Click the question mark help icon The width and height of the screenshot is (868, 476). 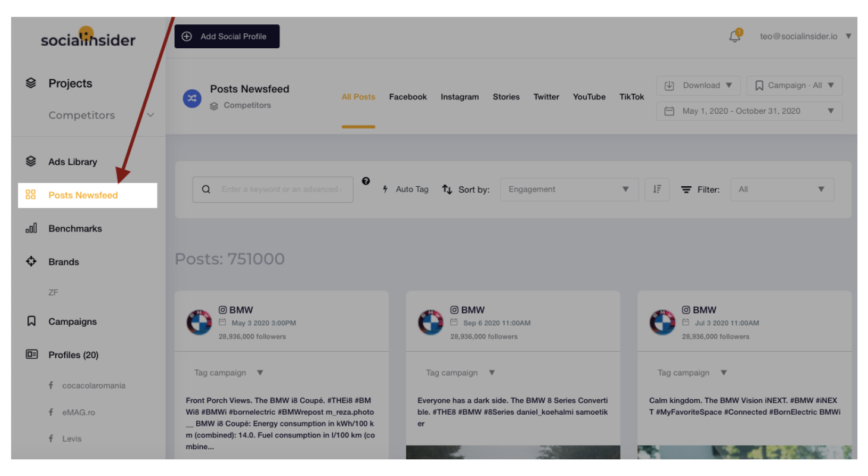366,181
